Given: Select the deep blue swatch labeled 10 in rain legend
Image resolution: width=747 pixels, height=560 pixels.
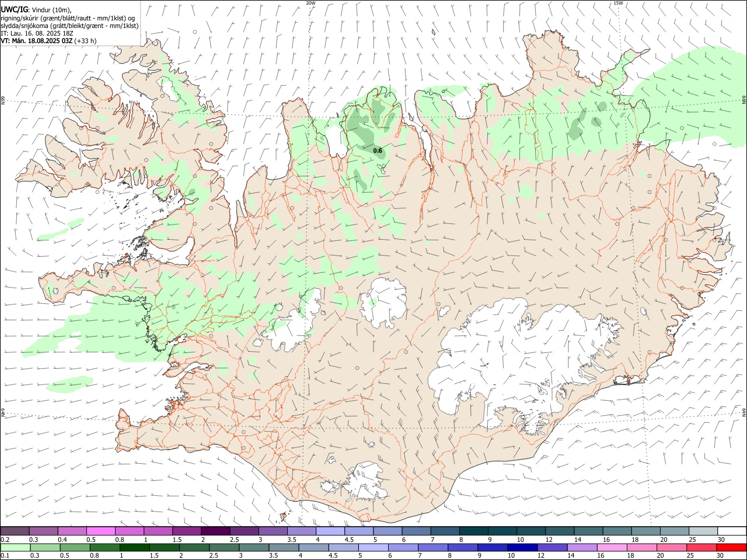Looking at the screenshot, I should click(x=522, y=548).
